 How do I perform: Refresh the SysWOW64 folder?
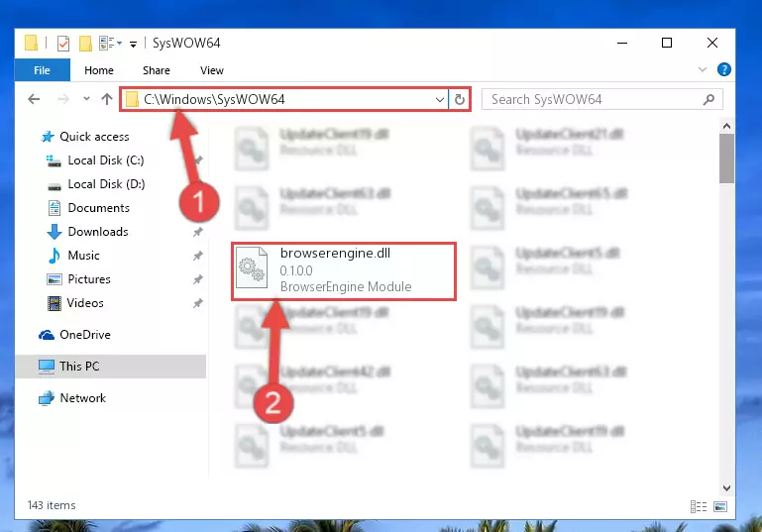[459, 100]
